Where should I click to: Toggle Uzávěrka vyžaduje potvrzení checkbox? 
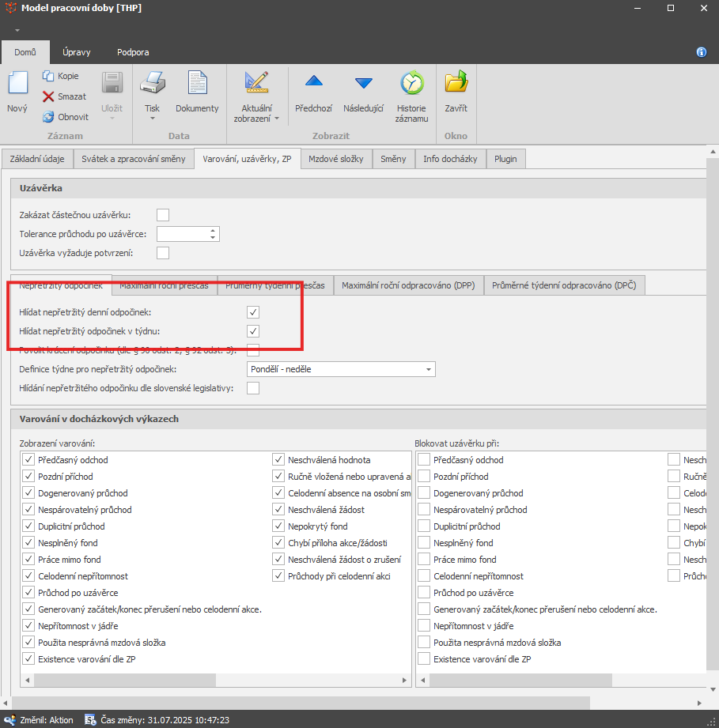tap(163, 253)
